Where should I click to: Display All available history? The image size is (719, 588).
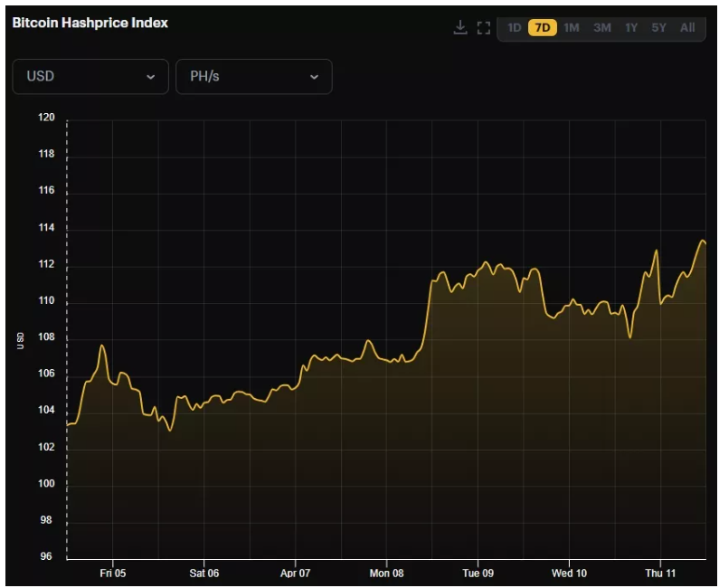click(687, 28)
